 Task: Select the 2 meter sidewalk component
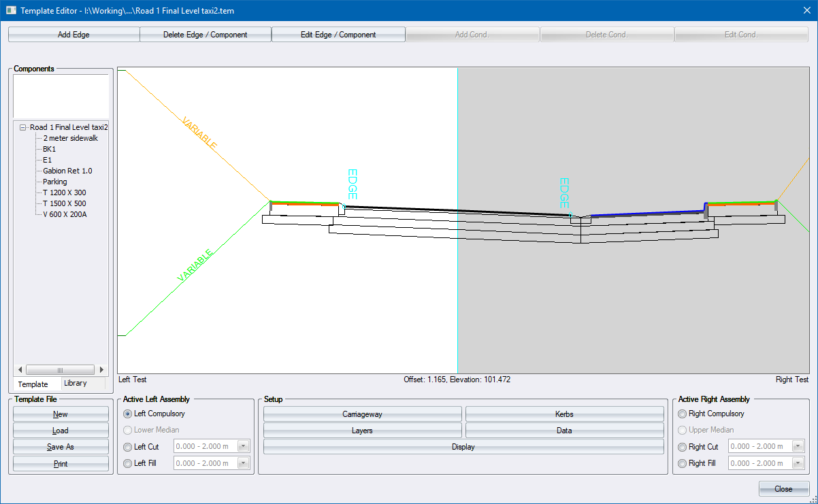click(x=70, y=138)
